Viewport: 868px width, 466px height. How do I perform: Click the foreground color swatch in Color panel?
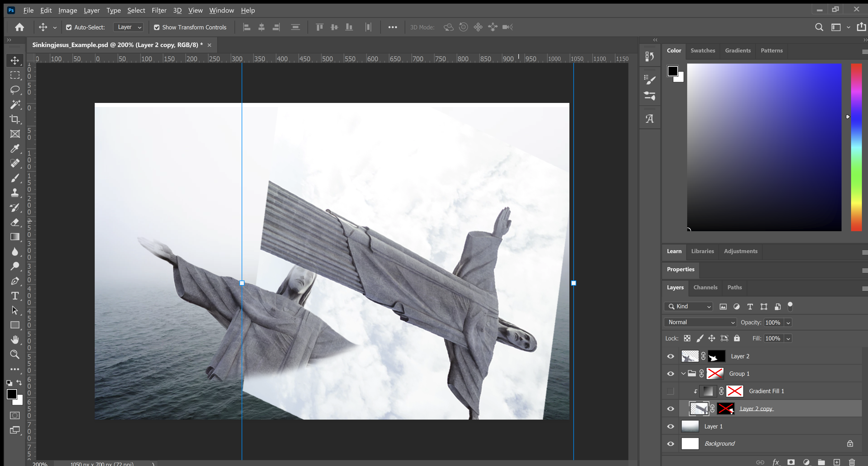pos(672,71)
